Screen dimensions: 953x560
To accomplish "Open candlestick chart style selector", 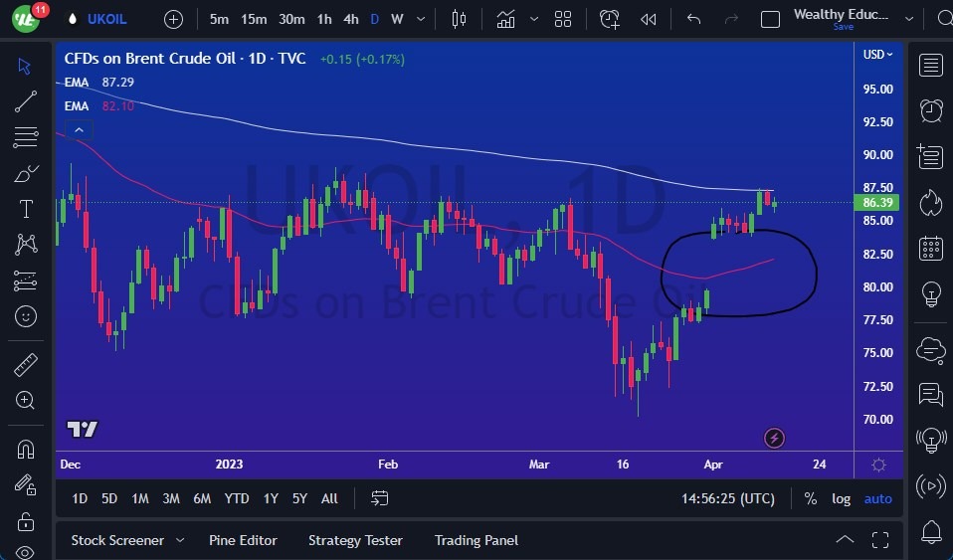I will point(459,20).
